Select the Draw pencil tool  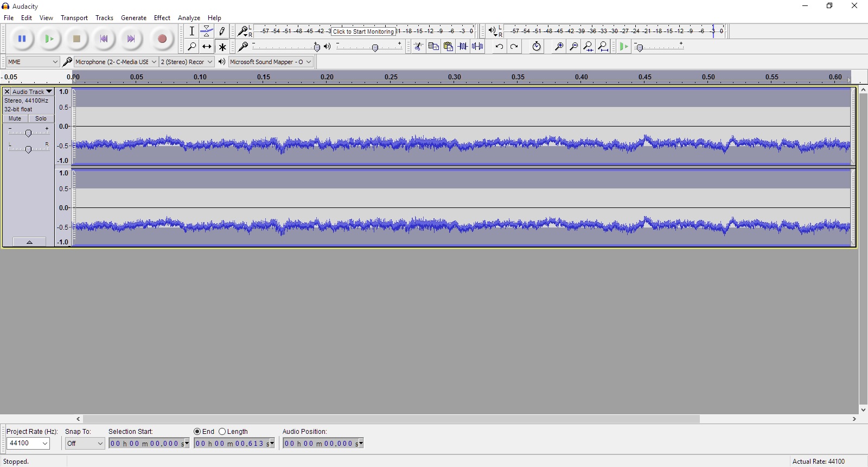[x=222, y=31]
